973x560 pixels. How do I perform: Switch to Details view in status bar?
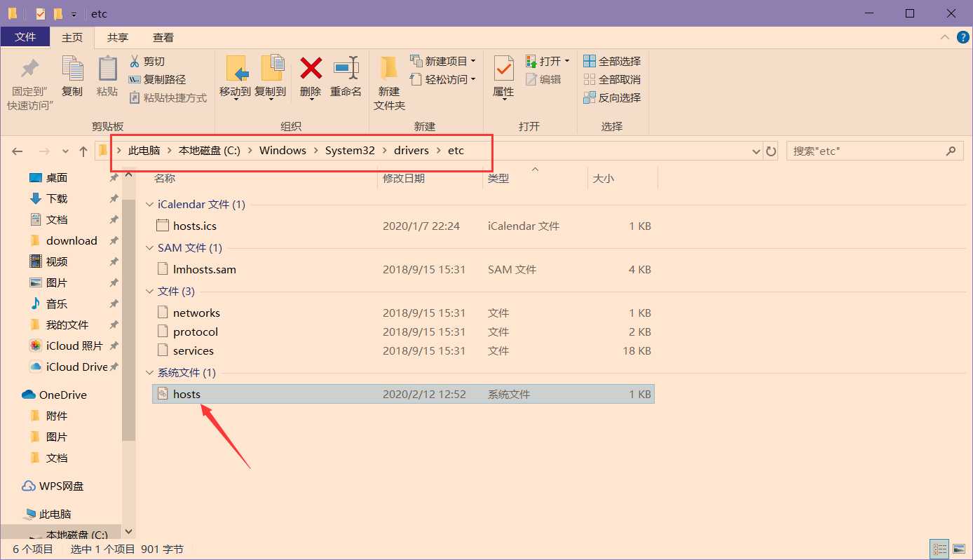939,549
